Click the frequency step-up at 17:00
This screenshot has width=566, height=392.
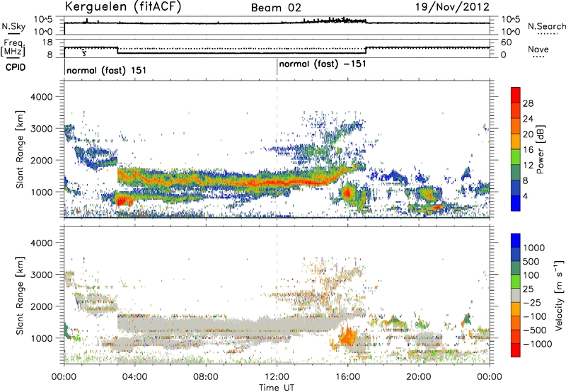(366, 50)
